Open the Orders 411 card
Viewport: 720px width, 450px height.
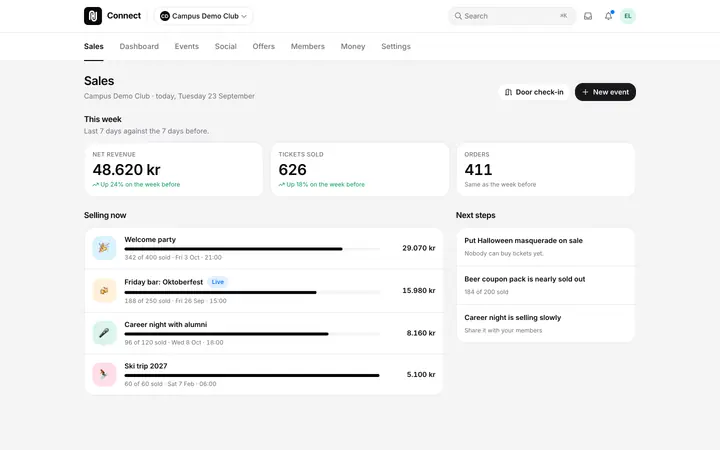point(546,169)
